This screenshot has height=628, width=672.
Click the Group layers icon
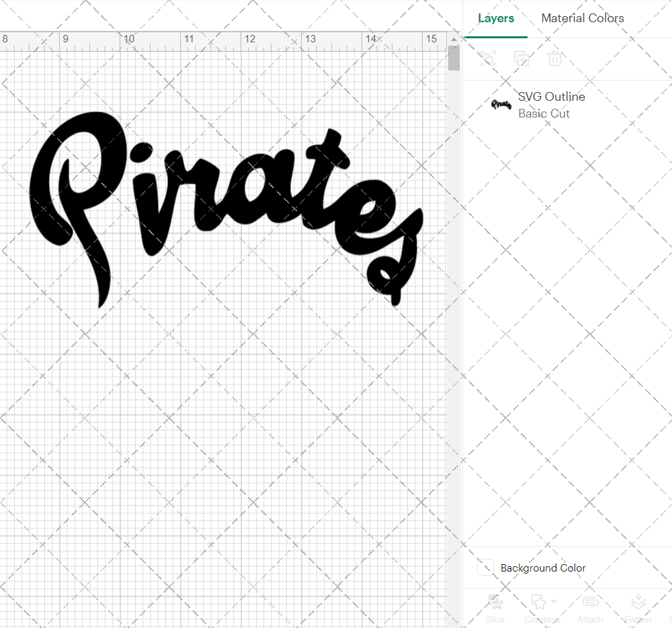pos(488,58)
